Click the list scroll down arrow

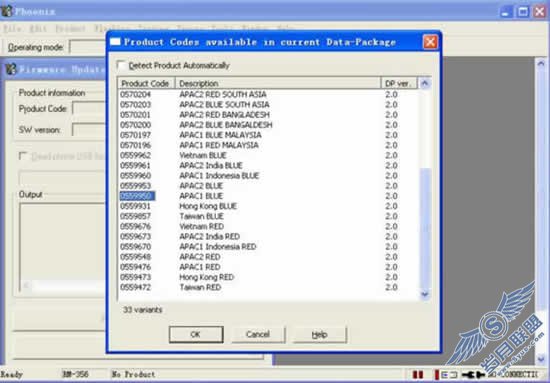pyautogui.click(x=425, y=294)
